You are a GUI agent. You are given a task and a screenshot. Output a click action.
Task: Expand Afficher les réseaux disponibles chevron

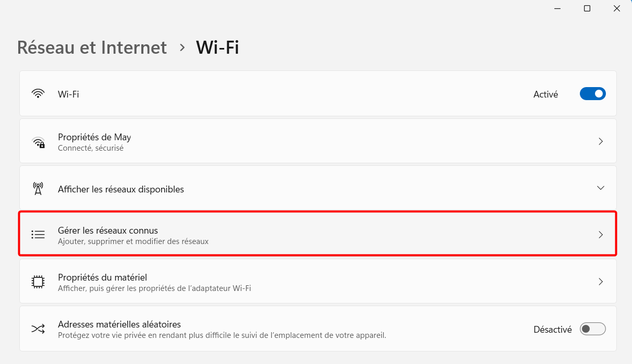tap(601, 188)
